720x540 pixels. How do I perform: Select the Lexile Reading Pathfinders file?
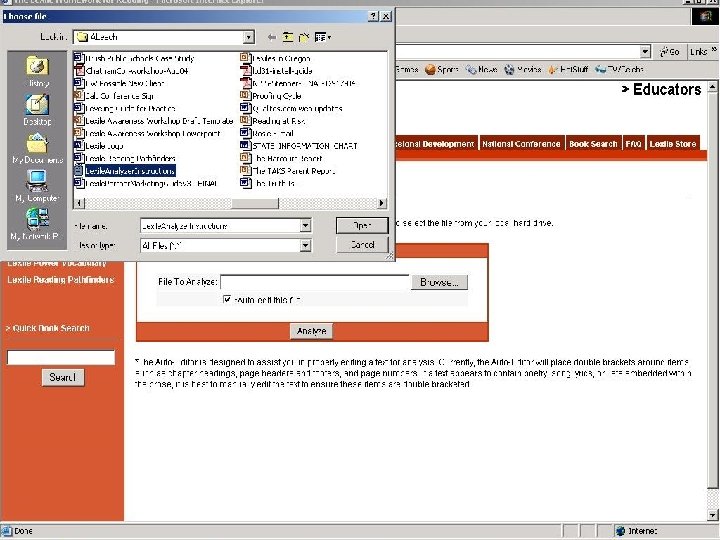coord(125,158)
